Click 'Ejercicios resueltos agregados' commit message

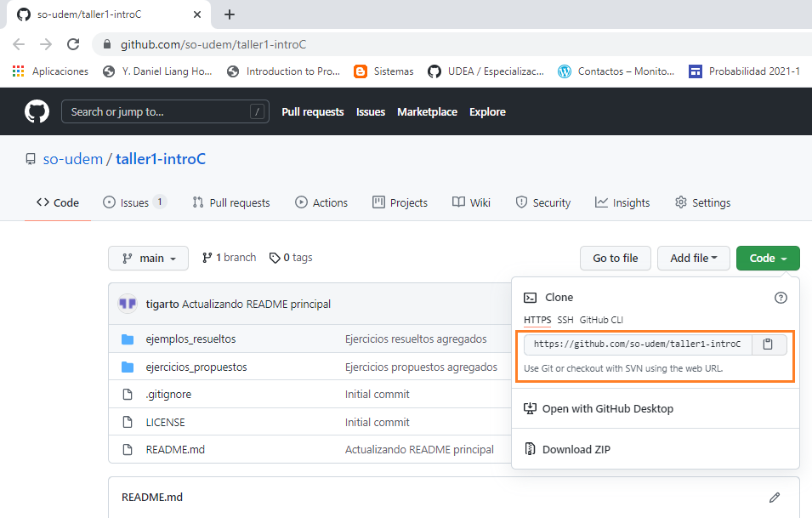(416, 339)
